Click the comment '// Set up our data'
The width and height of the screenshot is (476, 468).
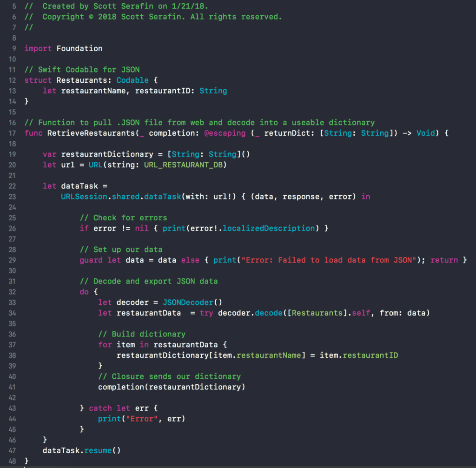click(x=121, y=250)
